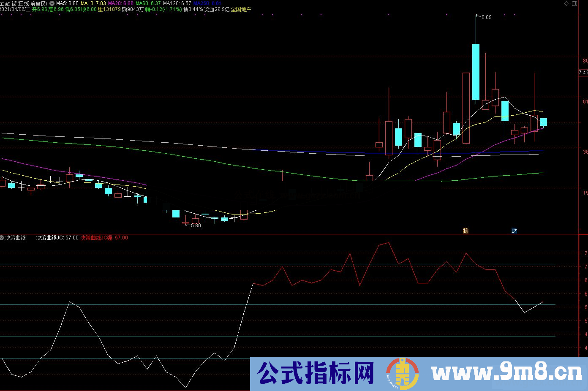This screenshot has width=588, height=391.
Task: Select the MA5 indicator label
Action: tap(67, 3)
